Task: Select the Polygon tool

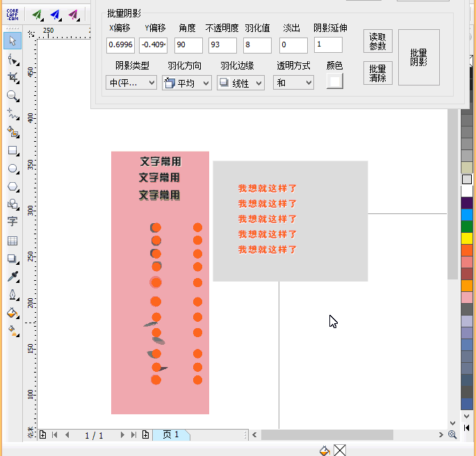Action: 13,186
